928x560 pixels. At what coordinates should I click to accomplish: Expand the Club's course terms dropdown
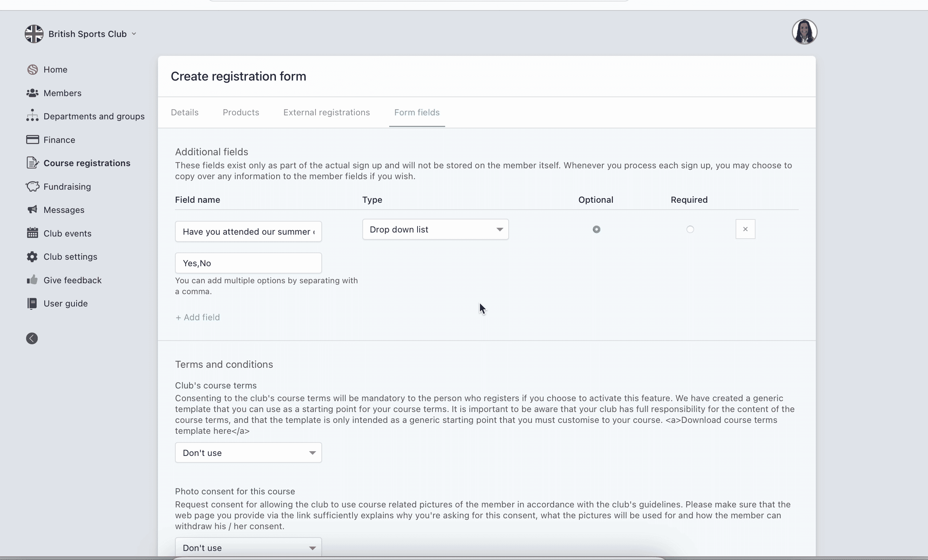coord(248,453)
